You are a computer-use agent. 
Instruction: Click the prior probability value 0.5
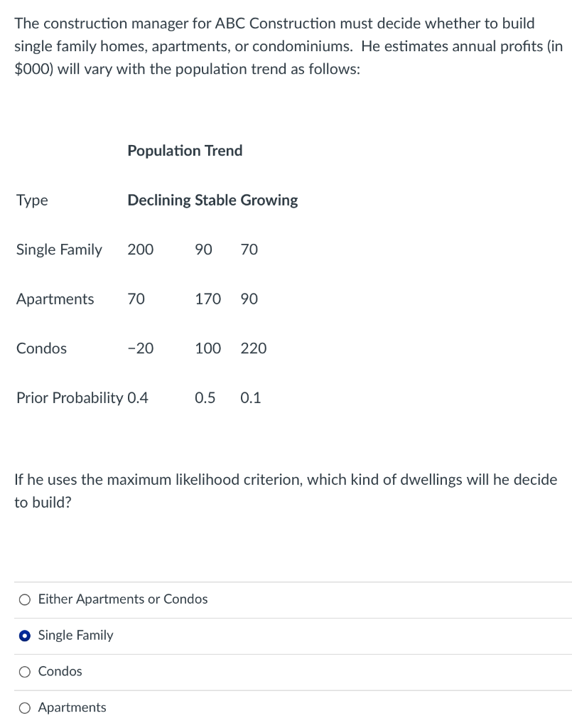205,398
